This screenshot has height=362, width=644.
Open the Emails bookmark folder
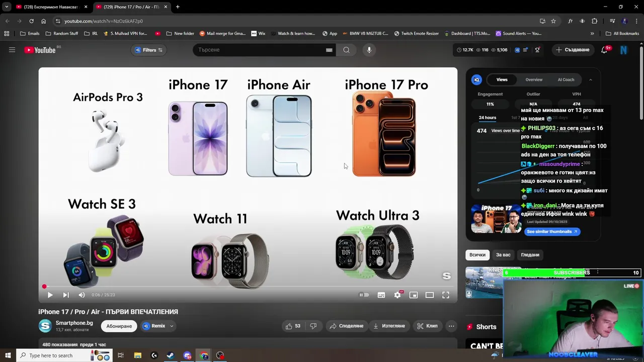pyautogui.click(x=30, y=34)
